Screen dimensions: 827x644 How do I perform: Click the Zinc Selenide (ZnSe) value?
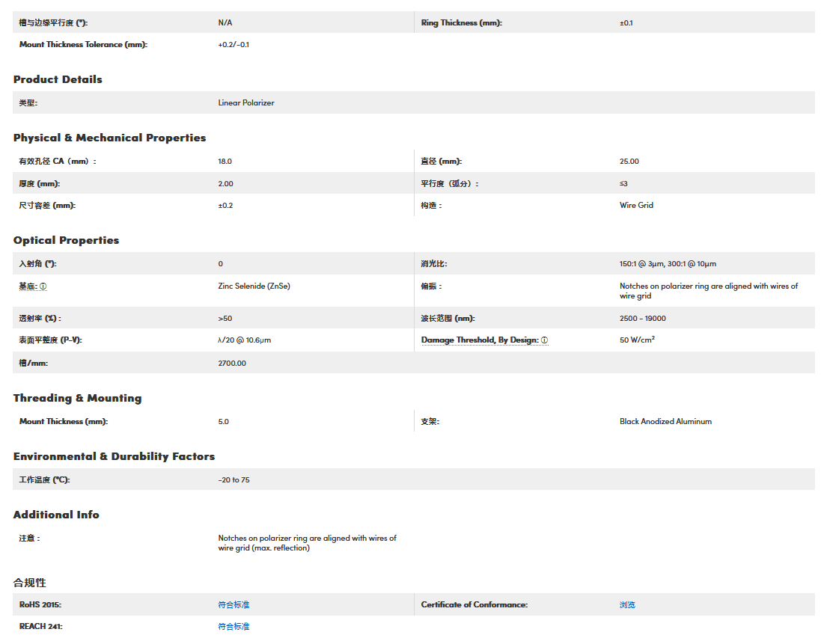pyautogui.click(x=253, y=286)
